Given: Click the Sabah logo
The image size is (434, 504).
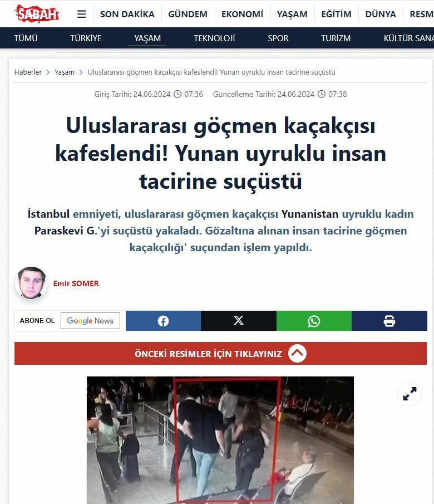Looking at the screenshot, I should click(x=37, y=14).
